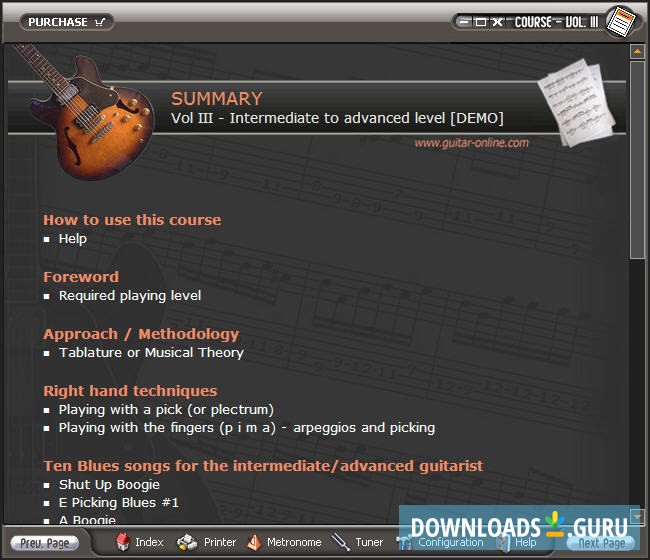Image resolution: width=650 pixels, height=560 pixels.
Task: Click the 'How to use this course' heading
Action: 132,220
